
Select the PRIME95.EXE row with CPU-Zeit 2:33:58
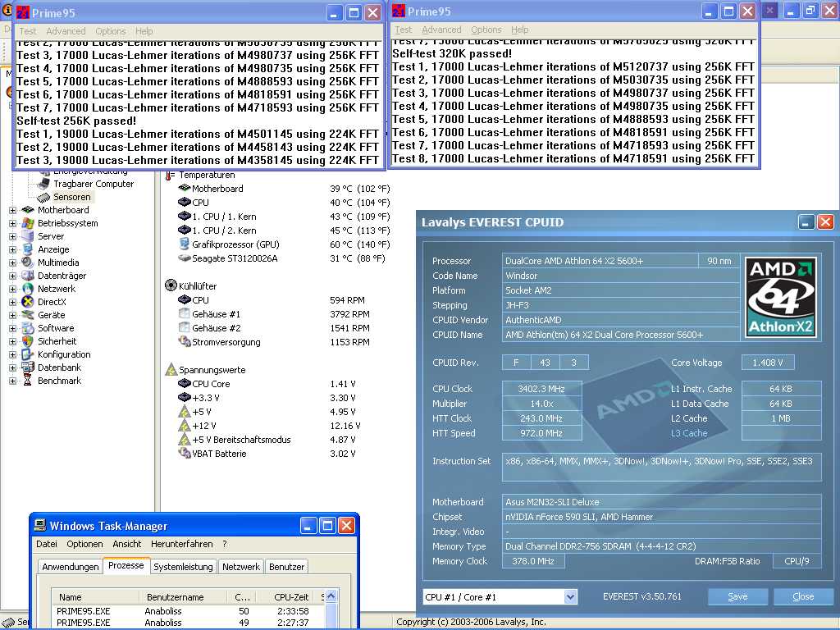click(188, 610)
